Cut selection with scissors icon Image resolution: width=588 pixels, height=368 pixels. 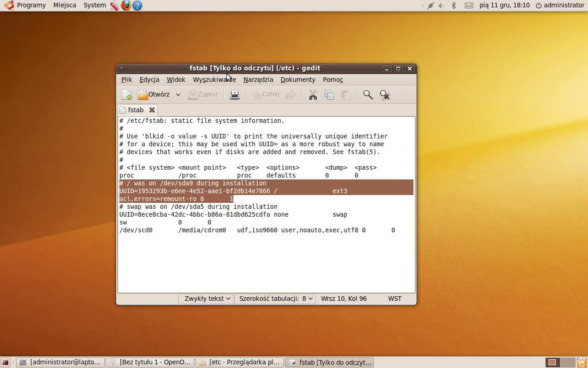pyautogui.click(x=313, y=95)
